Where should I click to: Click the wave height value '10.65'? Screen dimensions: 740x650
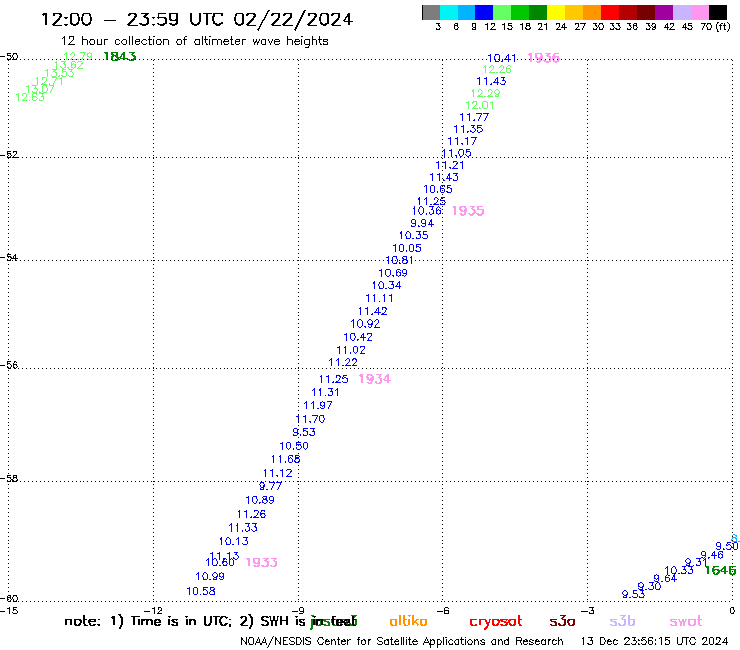coord(437,189)
